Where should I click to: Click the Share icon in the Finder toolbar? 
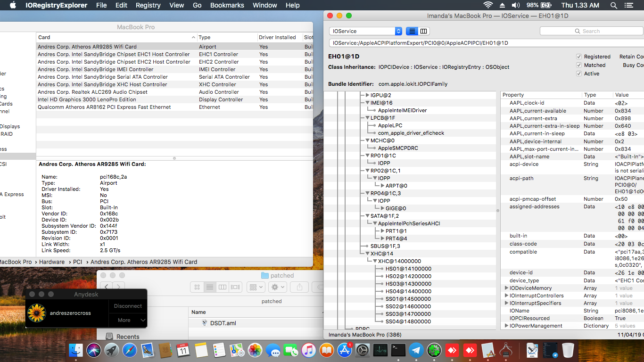tap(299, 287)
